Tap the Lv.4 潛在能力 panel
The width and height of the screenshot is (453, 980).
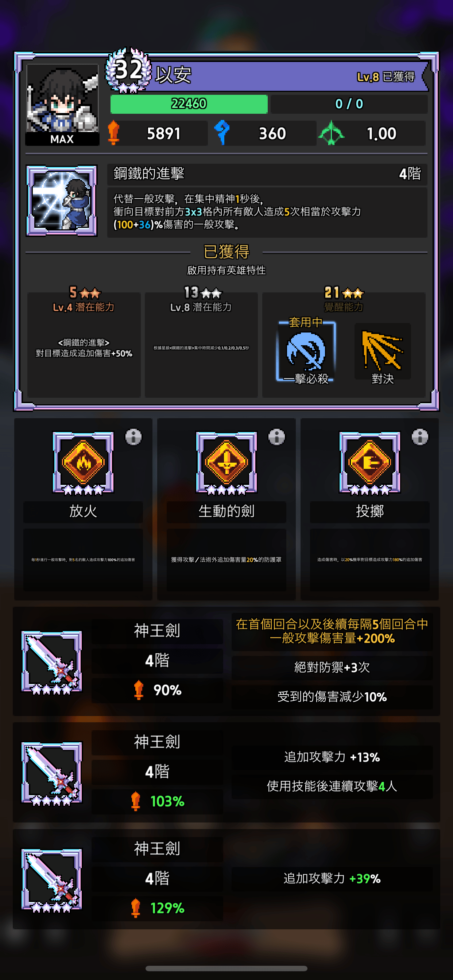pyautogui.click(x=84, y=345)
